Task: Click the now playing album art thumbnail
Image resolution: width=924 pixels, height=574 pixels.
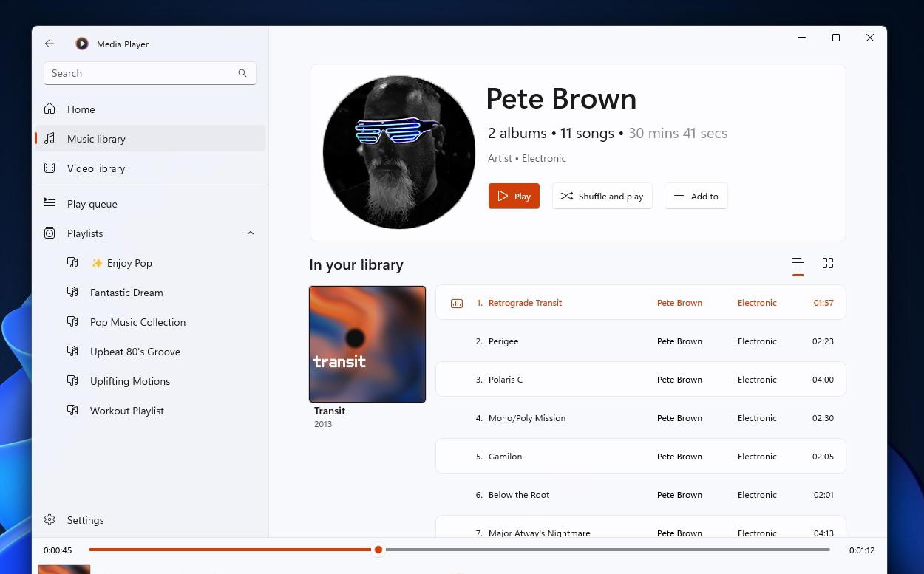Action: (x=64, y=570)
